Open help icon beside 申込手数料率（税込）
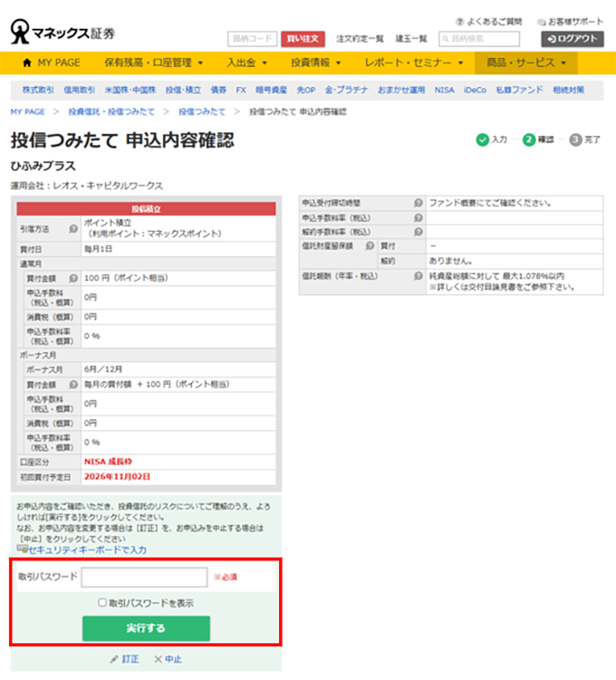This screenshot has height=680, width=616. 419,217
